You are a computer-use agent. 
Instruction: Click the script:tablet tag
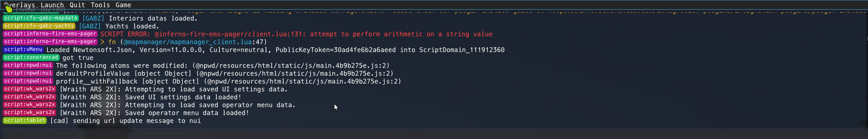click(x=25, y=121)
